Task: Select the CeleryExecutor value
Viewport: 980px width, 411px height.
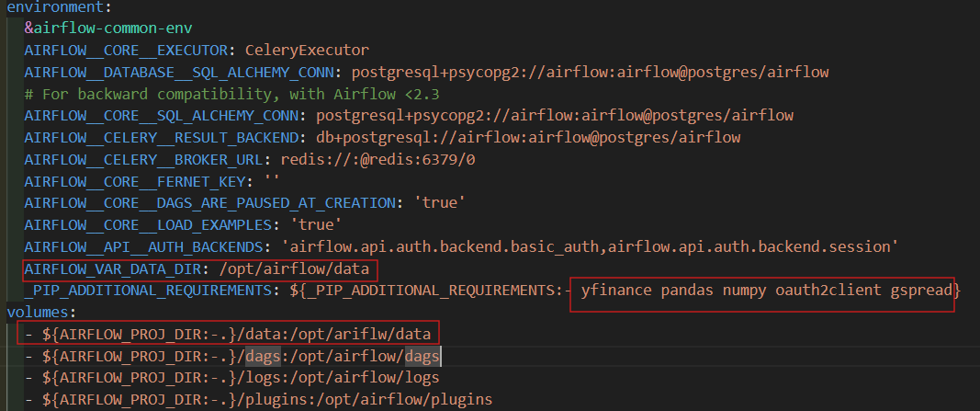Action: click(x=307, y=51)
